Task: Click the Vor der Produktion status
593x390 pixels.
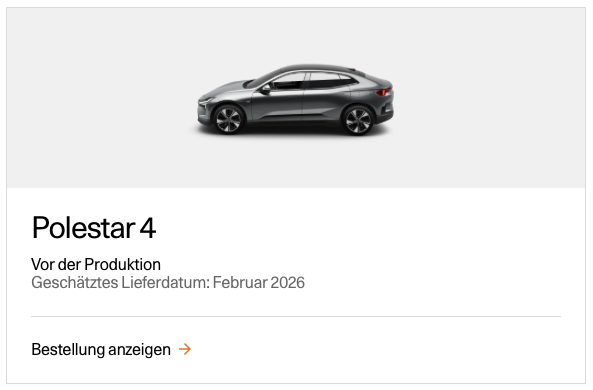Action: [96, 264]
